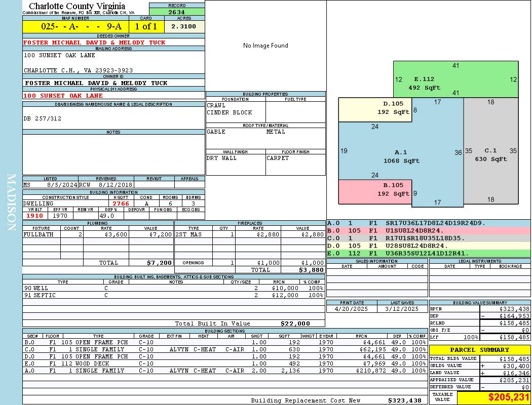Click mailing address 100 SUNSET OAK LANE
532x405 pixels.
pos(59,55)
